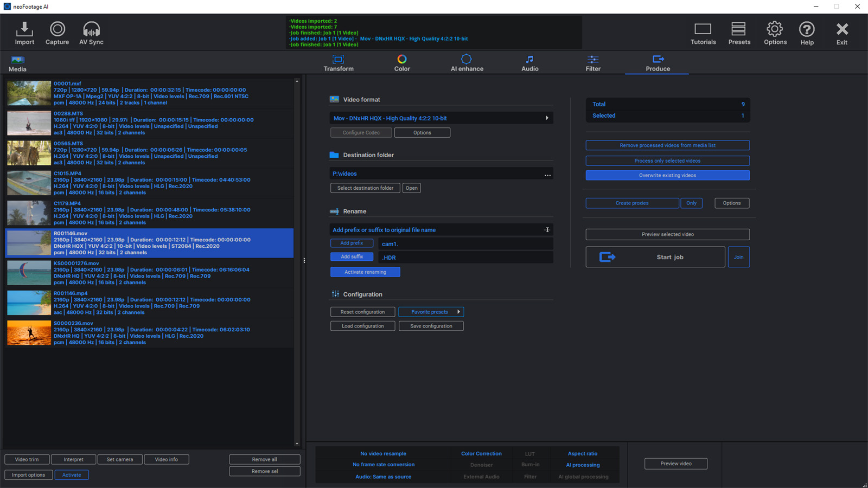Toggle Activate renaming
Viewport: 868px width, 488px height.
point(365,272)
